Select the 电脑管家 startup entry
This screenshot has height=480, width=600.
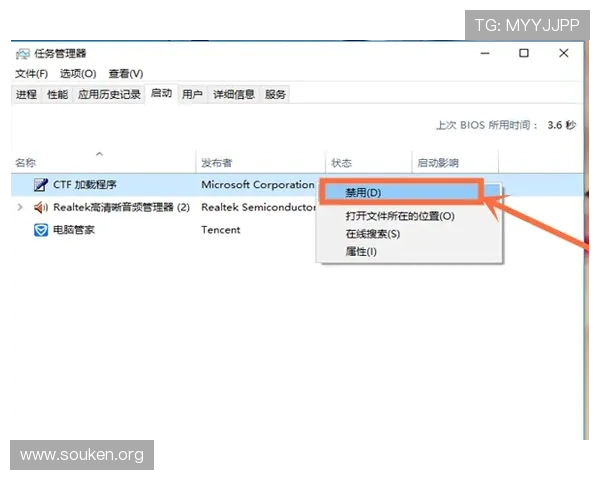pos(73,230)
